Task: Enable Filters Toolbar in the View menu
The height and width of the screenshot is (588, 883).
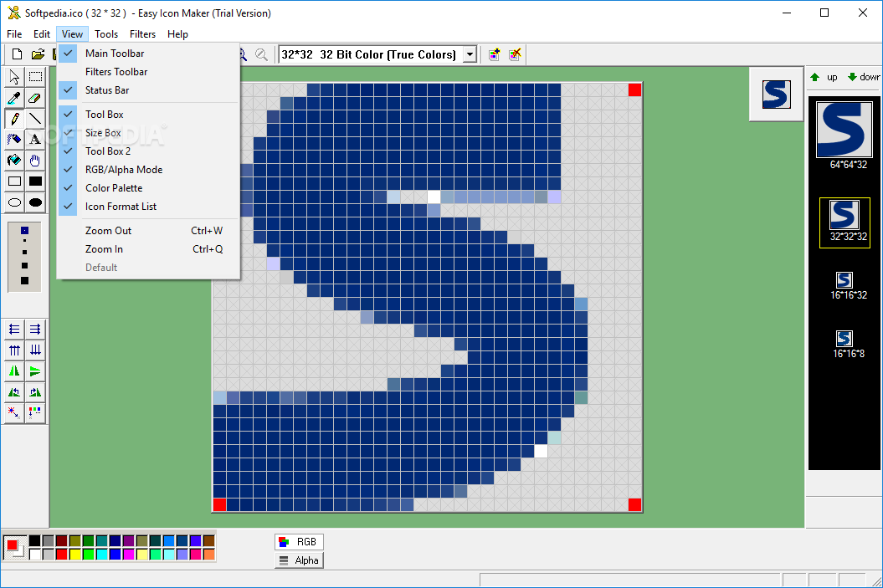Action: [x=149, y=71]
